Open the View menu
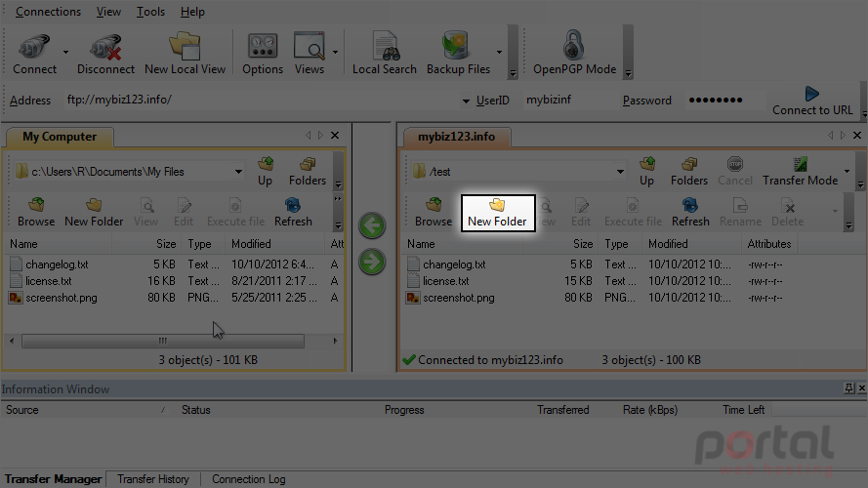 pyautogui.click(x=108, y=12)
